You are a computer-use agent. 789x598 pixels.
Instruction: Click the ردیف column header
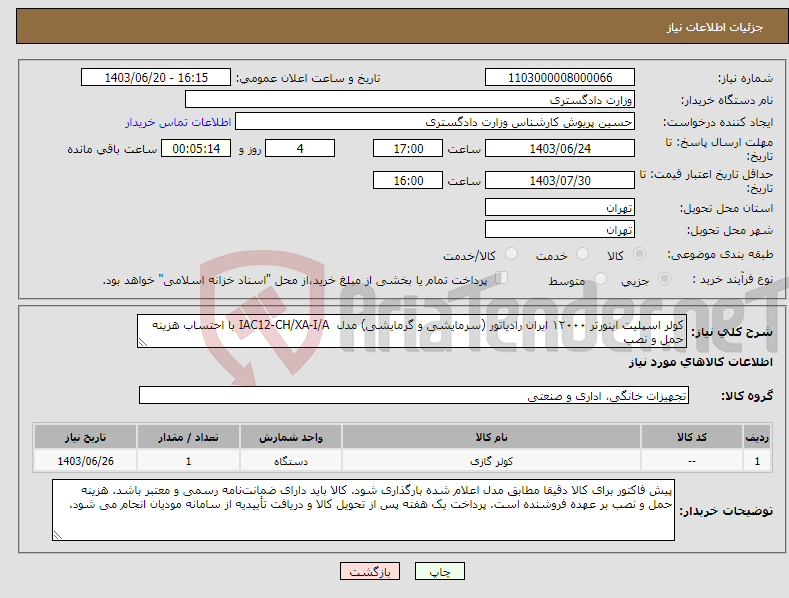point(757,437)
